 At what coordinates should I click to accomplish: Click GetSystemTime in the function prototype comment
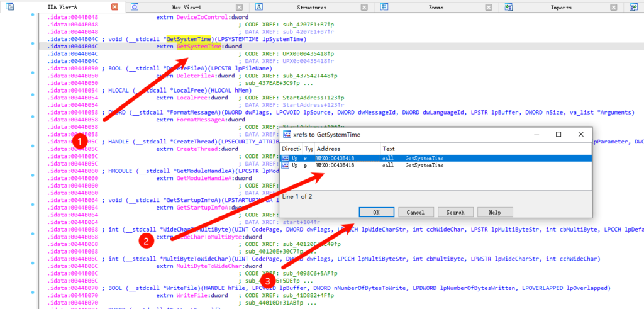click(x=189, y=39)
